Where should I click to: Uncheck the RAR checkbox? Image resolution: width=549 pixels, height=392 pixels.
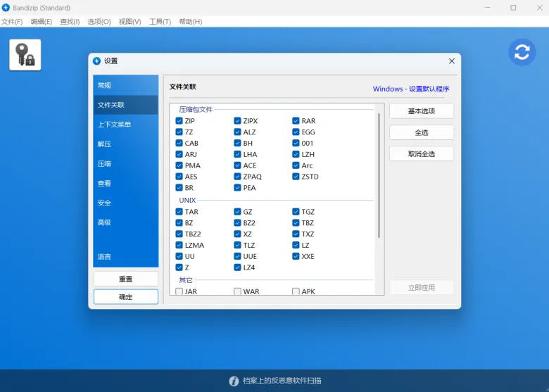296,121
